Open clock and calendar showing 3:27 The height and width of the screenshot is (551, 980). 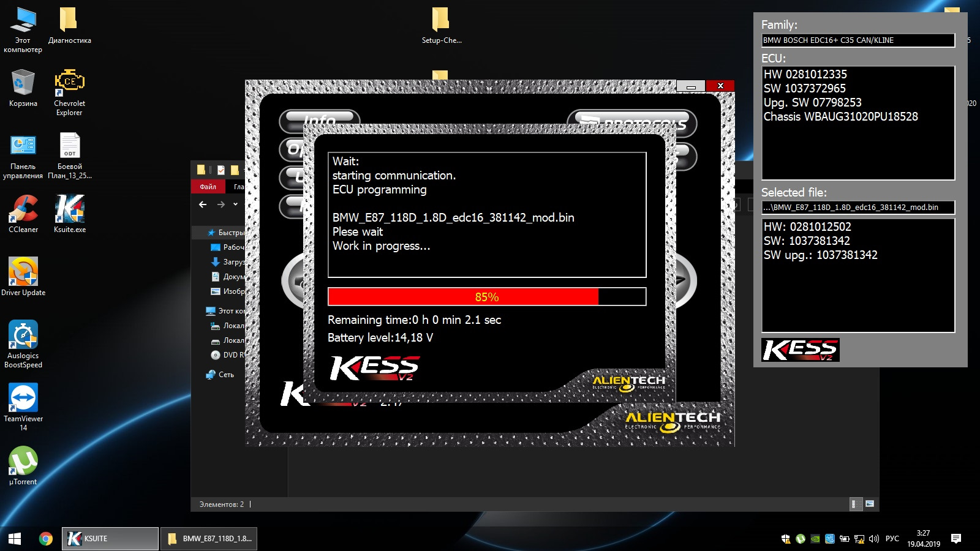pyautogui.click(x=923, y=539)
